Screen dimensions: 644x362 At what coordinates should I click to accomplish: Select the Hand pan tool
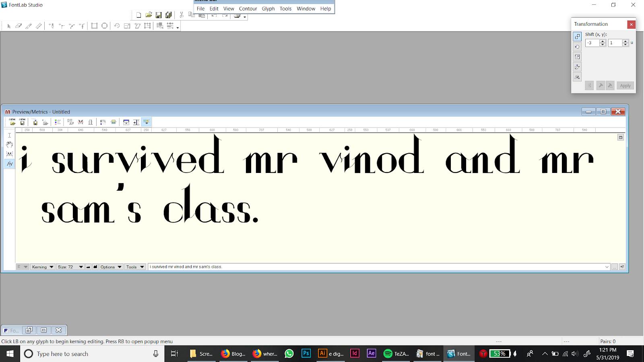(x=9, y=145)
